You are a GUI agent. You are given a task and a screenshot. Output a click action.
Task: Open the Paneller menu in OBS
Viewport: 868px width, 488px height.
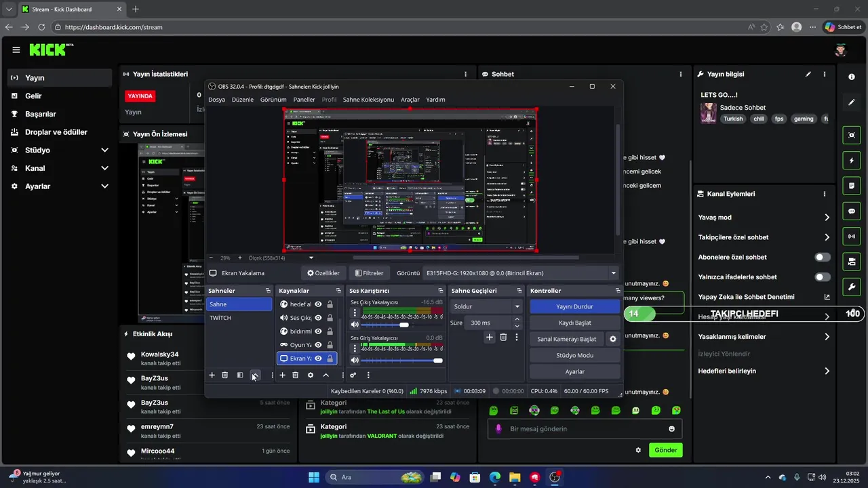pyautogui.click(x=304, y=100)
